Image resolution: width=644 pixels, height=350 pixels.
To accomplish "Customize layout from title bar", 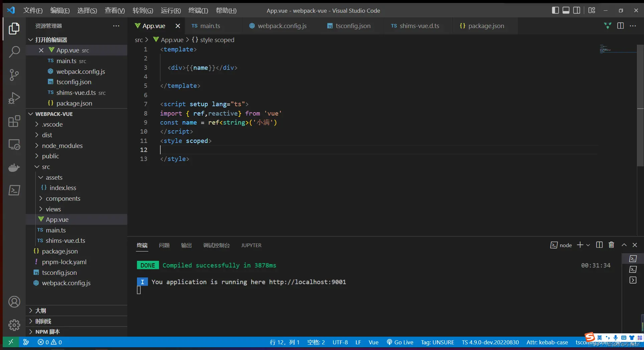I will 592,10.
